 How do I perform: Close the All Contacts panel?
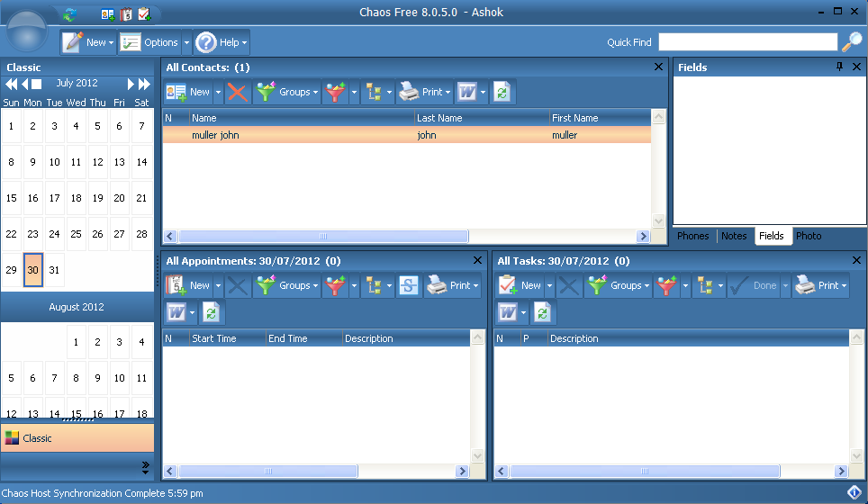[658, 67]
